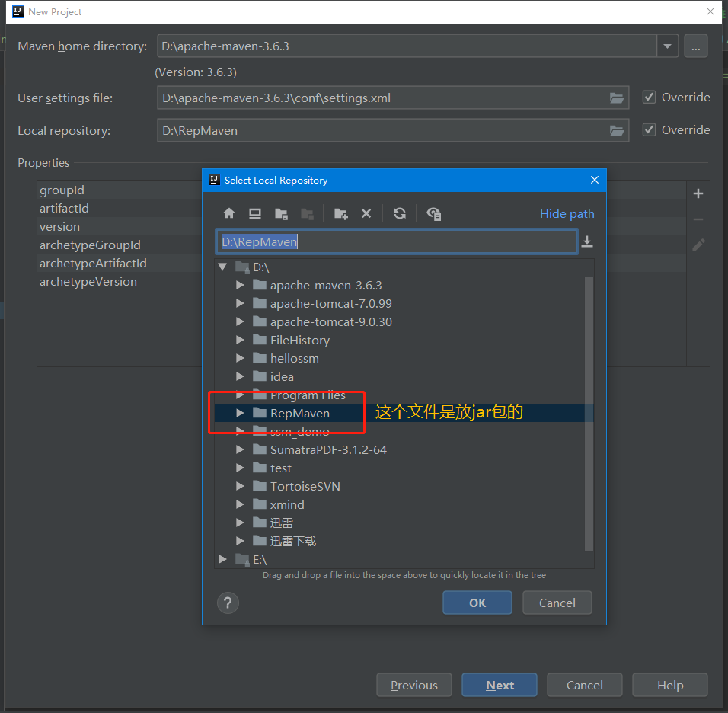
Task: Click the Desktop directory icon
Action: click(x=255, y=213)
